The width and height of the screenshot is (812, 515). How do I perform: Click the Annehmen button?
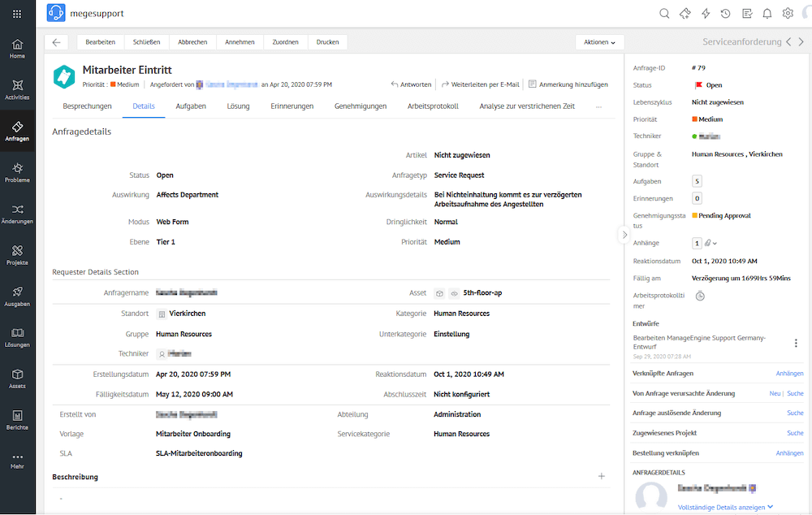(240, 42)
